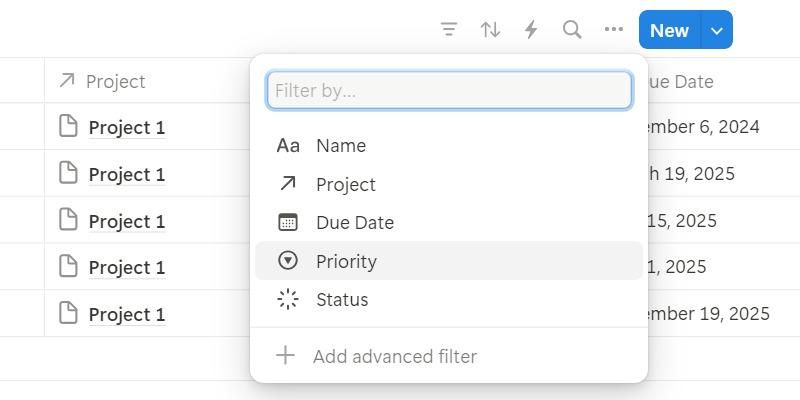Select the Priority filter option
800x400 pixels.
[346, 262]
